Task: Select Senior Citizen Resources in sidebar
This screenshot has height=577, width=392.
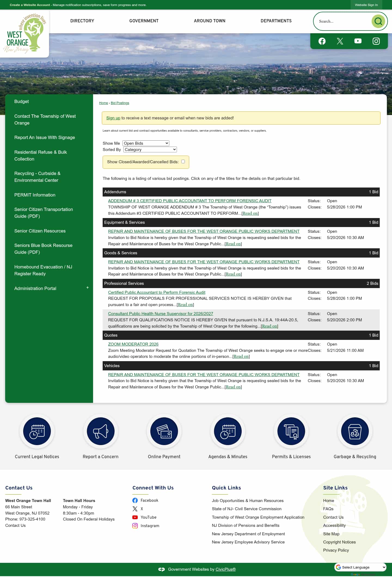Action: click(x=40, y=231)
